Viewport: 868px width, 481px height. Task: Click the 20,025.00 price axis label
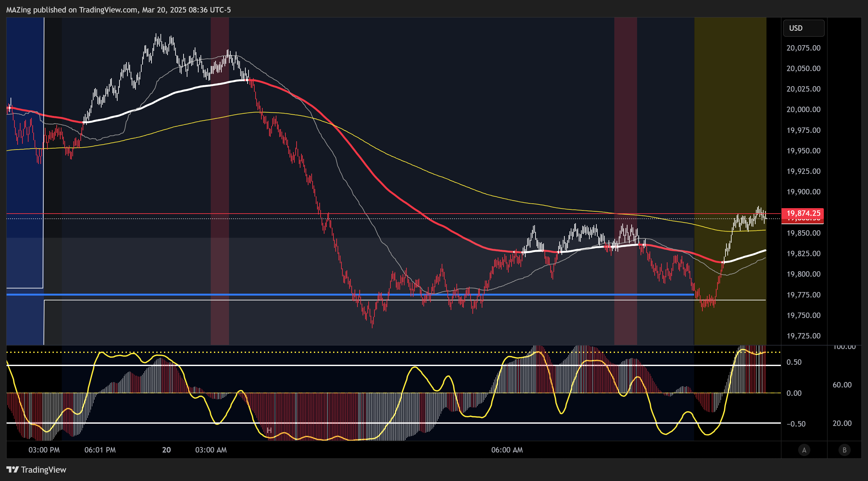coord(803,89)
